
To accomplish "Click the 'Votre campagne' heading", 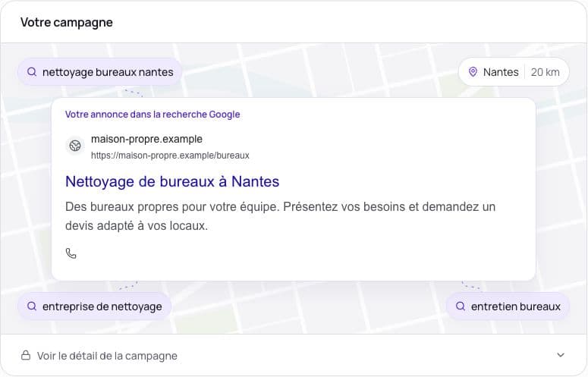I will pos(66,22).
